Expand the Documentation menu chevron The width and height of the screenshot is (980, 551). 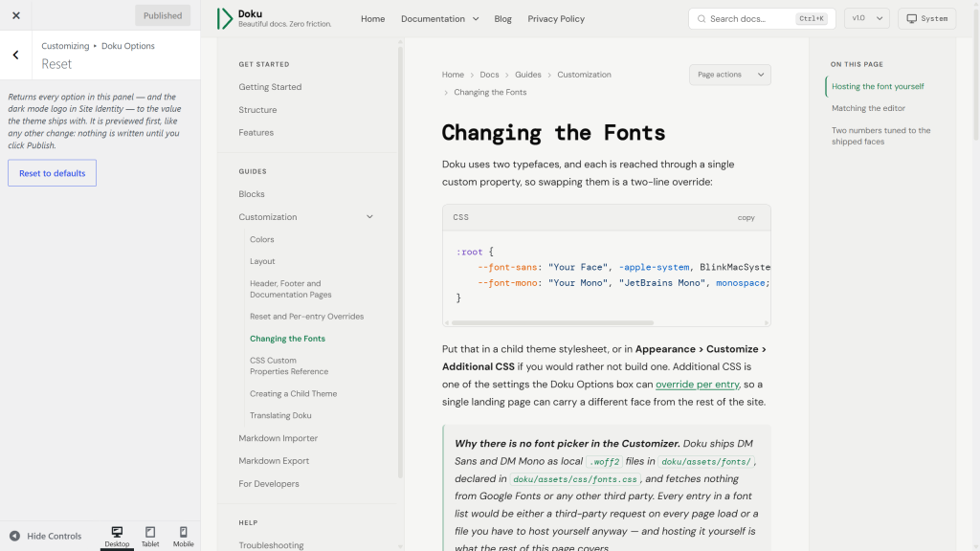(476, 19)
